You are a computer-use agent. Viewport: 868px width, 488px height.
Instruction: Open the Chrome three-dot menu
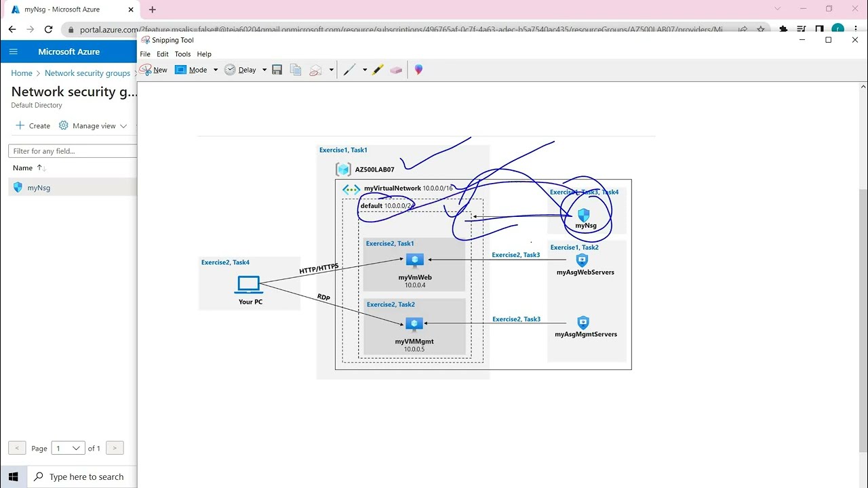coord(857,30)
